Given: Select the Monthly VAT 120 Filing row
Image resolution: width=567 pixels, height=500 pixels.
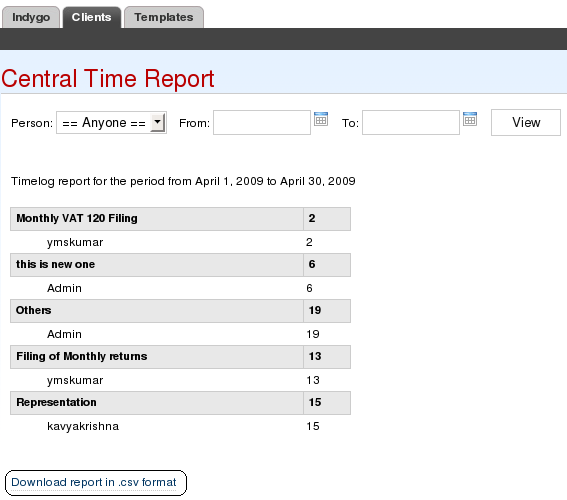Looking at the screenshot, I should pyautogui.click(x=180, y=219).
